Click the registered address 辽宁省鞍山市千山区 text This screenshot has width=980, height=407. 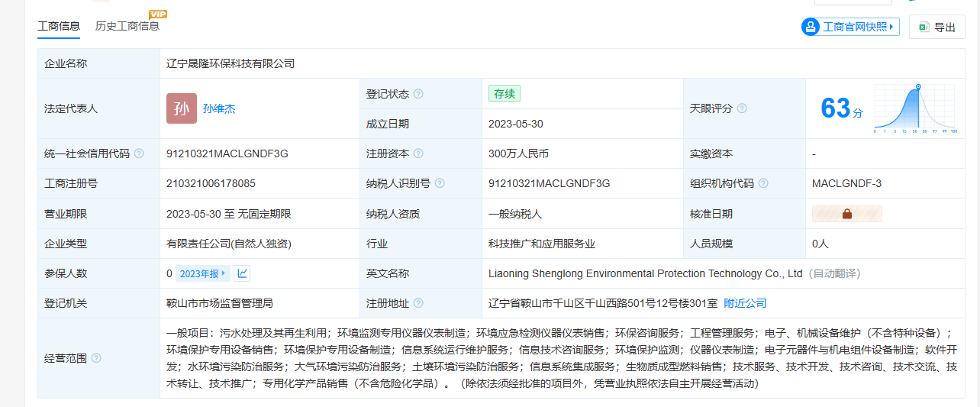(603, 303)
